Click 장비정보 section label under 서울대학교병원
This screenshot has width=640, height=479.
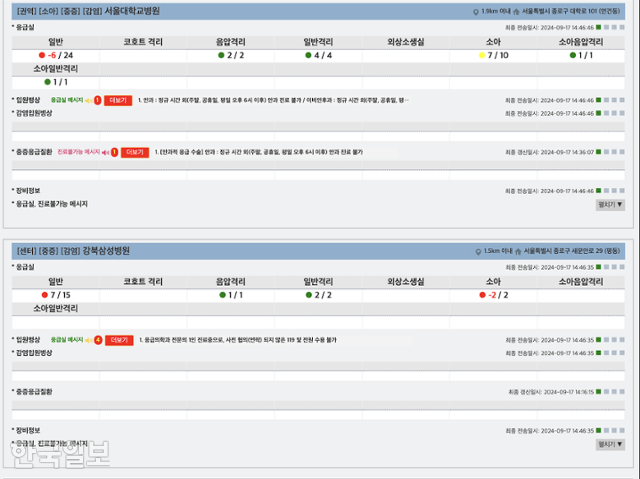click(x=28, y=191)
